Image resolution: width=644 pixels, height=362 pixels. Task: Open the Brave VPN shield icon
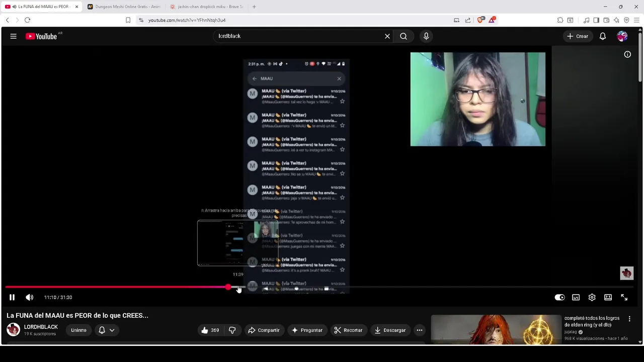pos(626,20)
